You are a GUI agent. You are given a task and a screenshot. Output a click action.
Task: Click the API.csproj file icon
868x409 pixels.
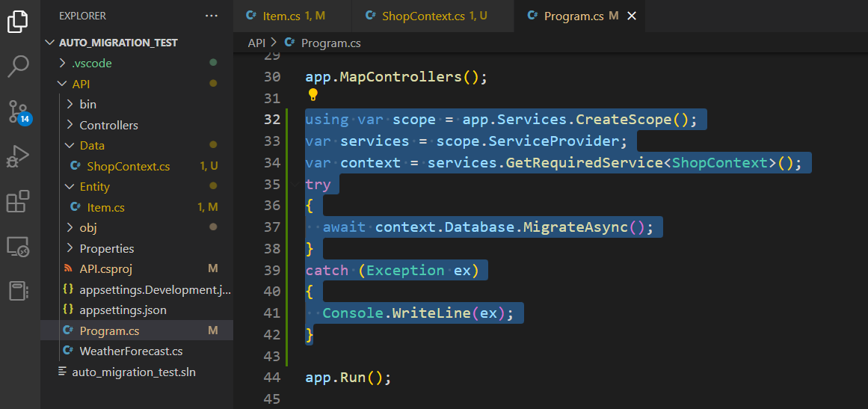[68, 268]
